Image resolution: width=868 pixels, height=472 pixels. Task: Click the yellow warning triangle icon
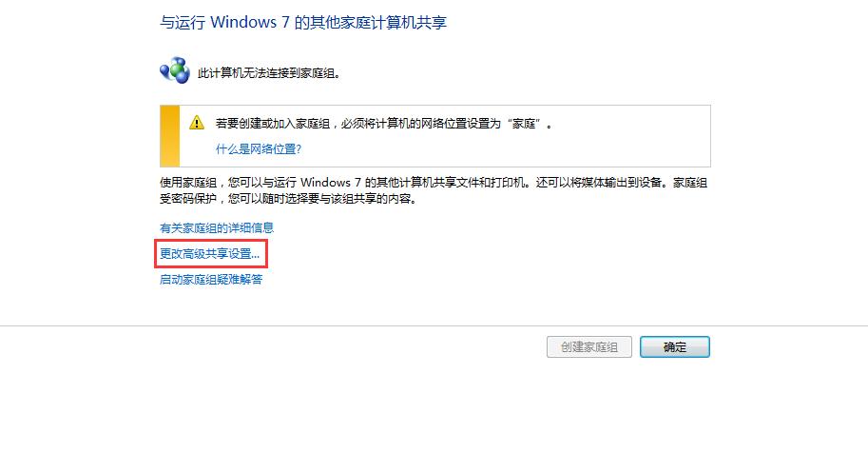[197, 123]
